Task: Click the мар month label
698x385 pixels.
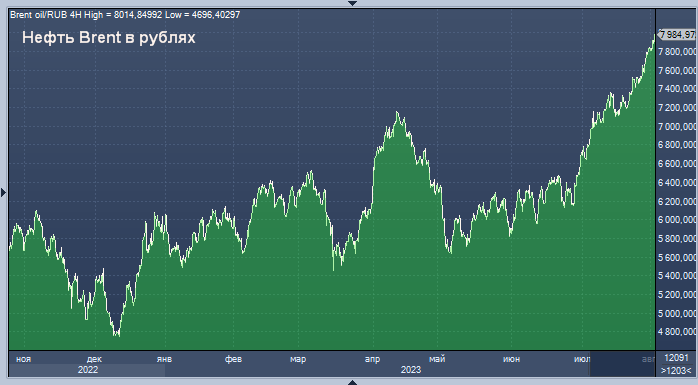Action: point(298,359)
